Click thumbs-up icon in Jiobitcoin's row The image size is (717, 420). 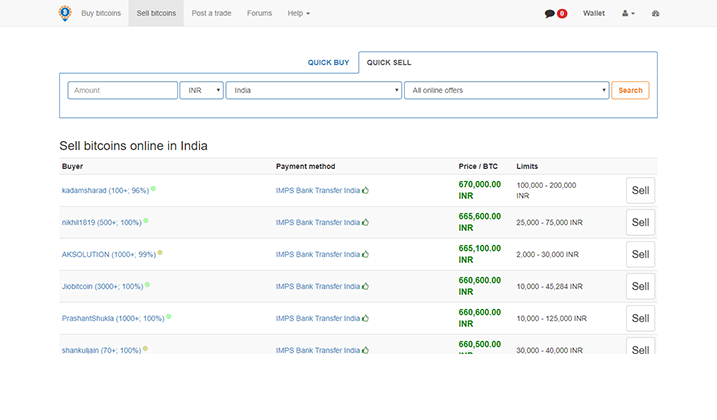click(366, 286)
